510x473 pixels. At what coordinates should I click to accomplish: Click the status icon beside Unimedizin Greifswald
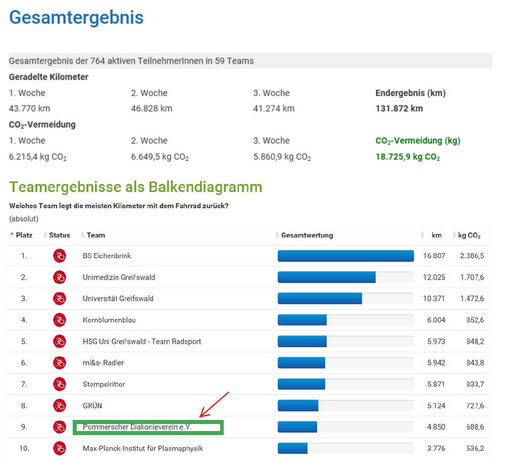[x=59, y=277]
